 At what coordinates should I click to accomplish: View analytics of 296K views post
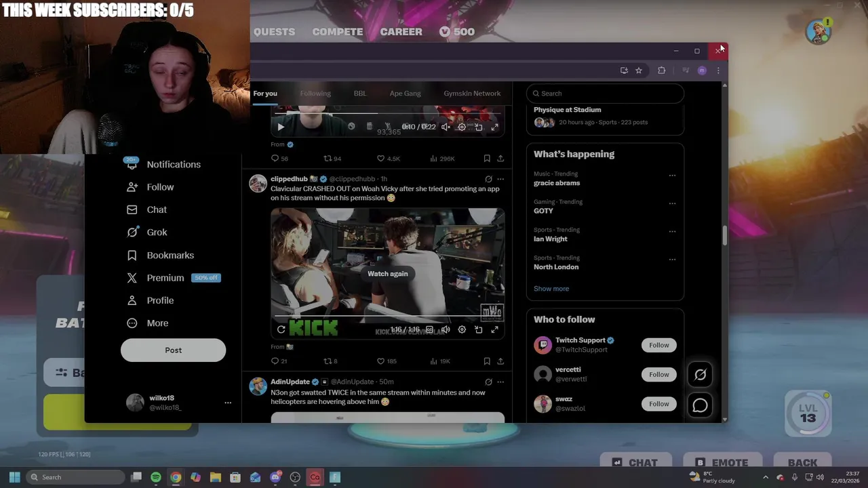[x=442, y=159]
